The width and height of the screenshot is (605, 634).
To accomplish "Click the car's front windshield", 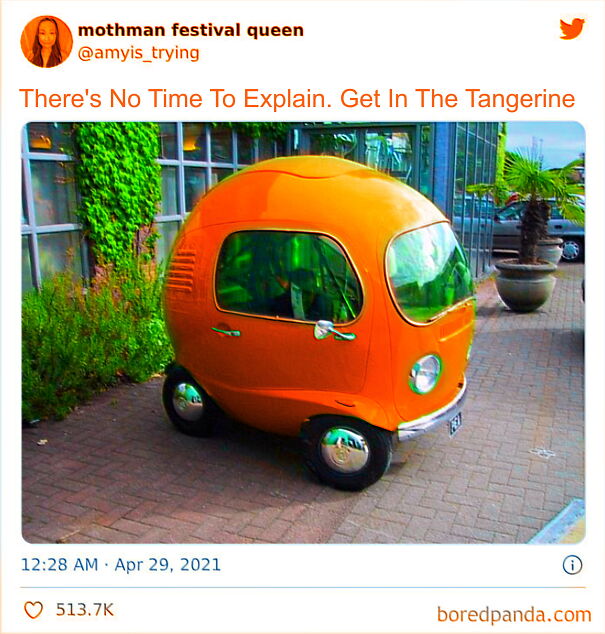I will (x=429, y=272).
